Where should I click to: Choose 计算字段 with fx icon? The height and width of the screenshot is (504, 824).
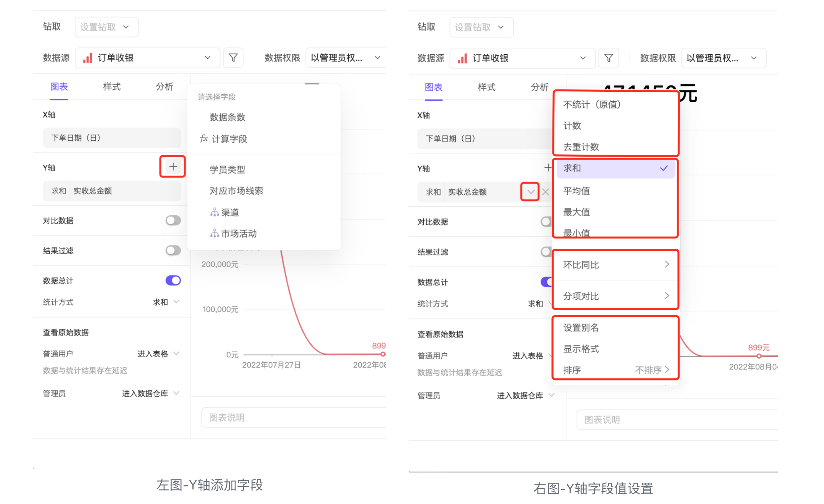(224, 139)
